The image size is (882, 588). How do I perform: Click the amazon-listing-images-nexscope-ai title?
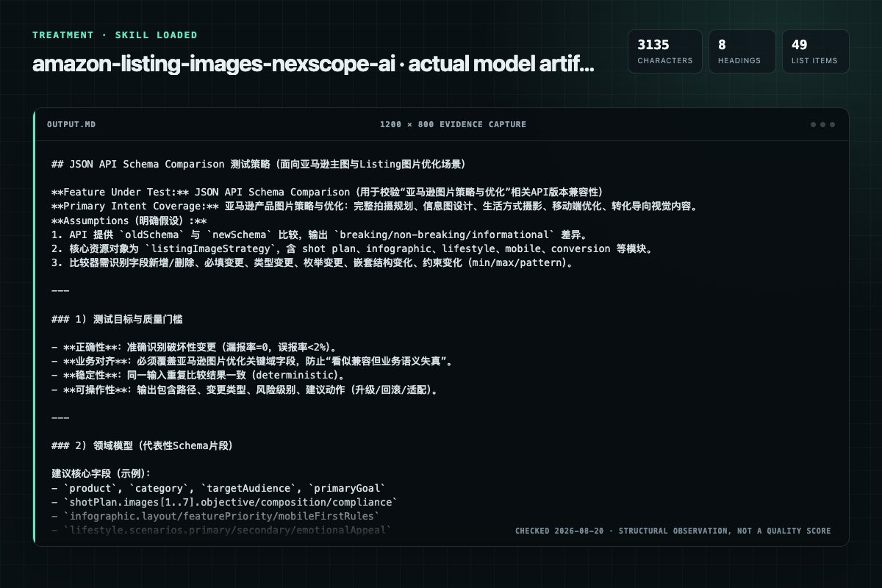point(313,64)
